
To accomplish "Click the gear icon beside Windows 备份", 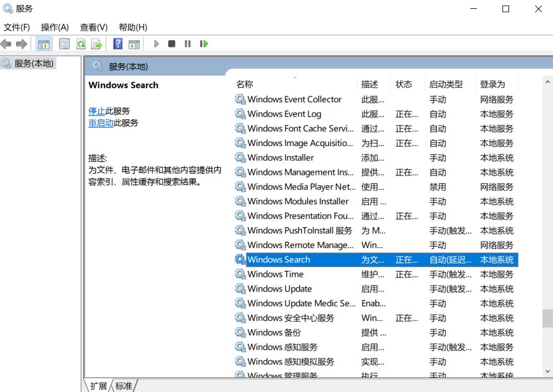I will (240, 333).
